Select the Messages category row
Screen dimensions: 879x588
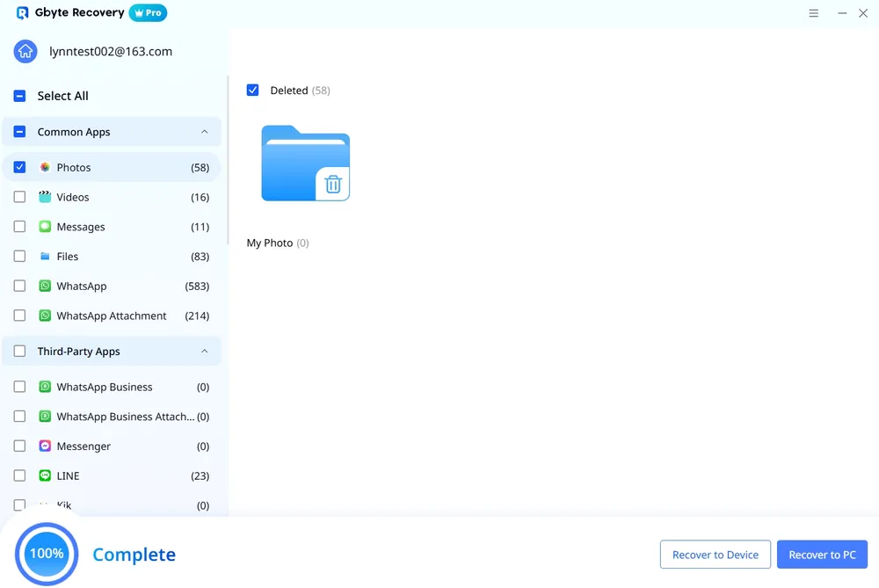coord(112,227)
